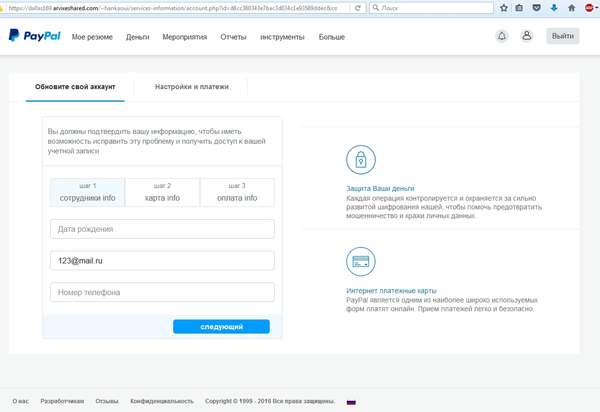
Task: Open the Pocket icon in the toolbar
Action: 535,7
